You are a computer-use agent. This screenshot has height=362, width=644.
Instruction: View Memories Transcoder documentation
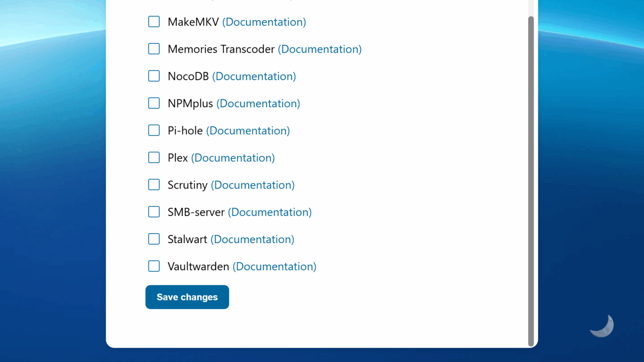coord(319,49)
